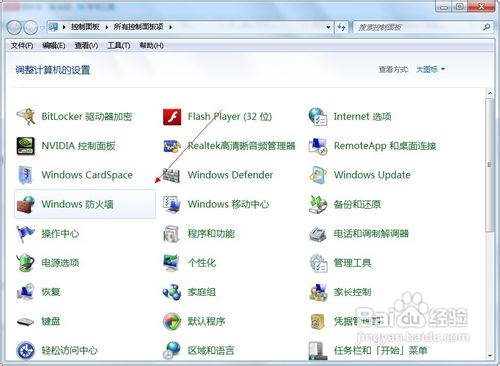Click the Windows 防火墙 text label
The width and height of the screenshot is (500, 366).
[78, 204]
